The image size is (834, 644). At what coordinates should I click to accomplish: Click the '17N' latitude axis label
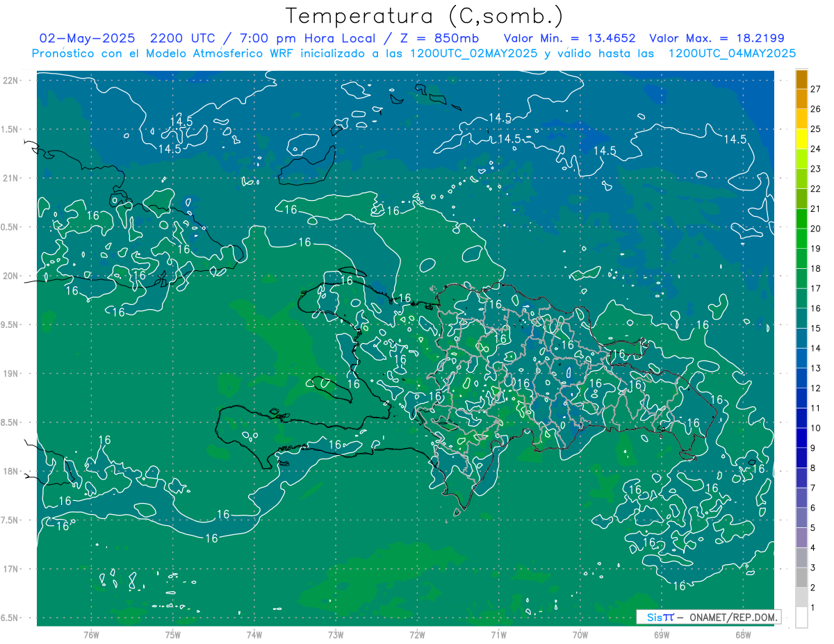12,569
